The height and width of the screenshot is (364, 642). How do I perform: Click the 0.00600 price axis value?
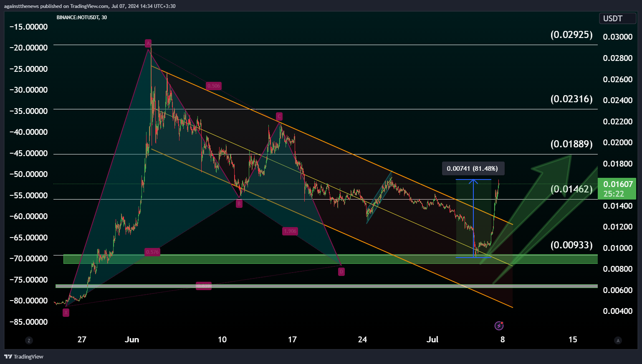pos(618,290)
